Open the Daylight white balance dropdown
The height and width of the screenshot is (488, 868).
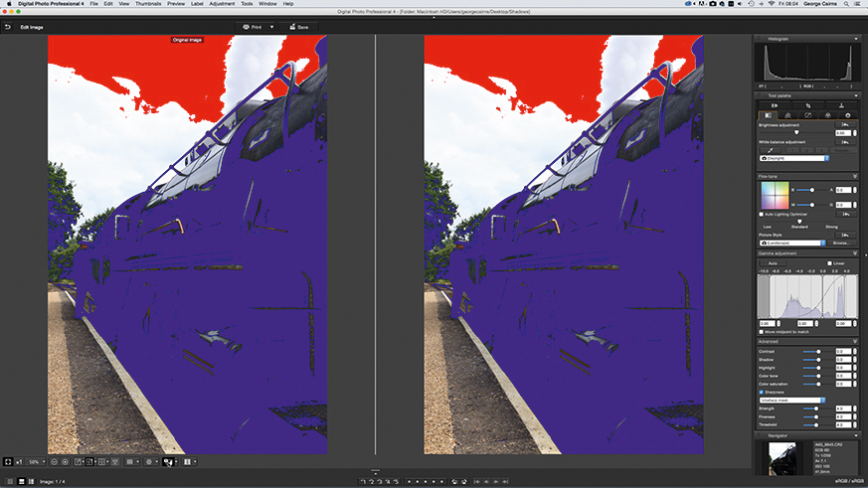pyautogui.click(x=794, y=158)
